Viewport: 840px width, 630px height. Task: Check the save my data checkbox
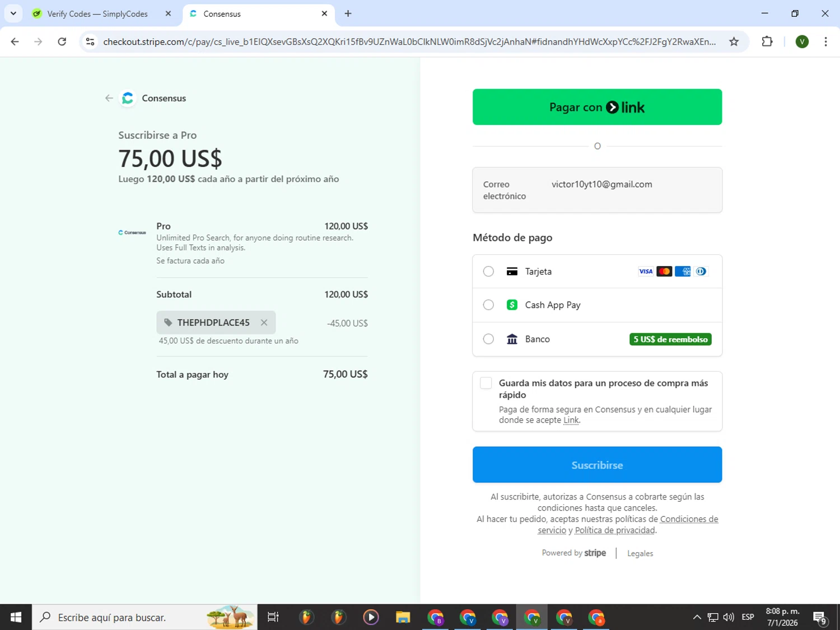[486, 383]
